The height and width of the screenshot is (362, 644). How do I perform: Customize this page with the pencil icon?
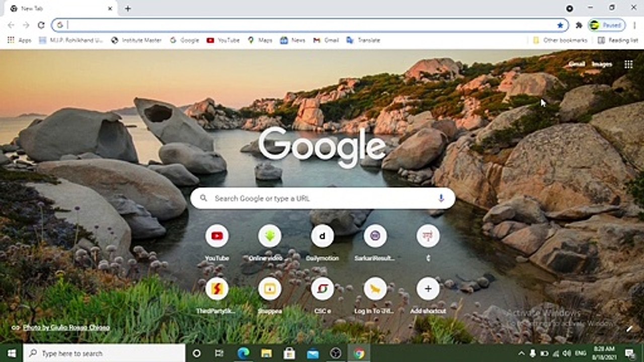tap(629, 329)
